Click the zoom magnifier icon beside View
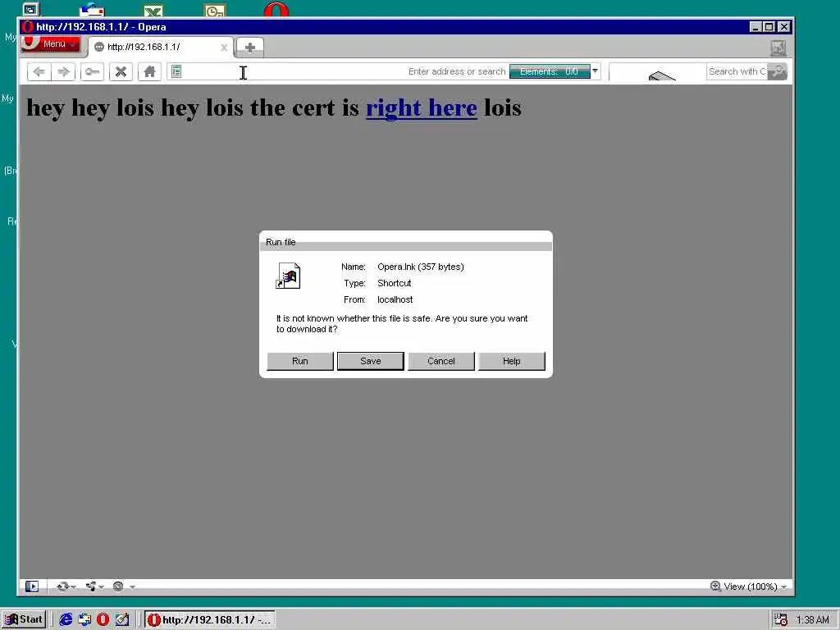This screenshot has width=840, height=630. pos(715,586)
